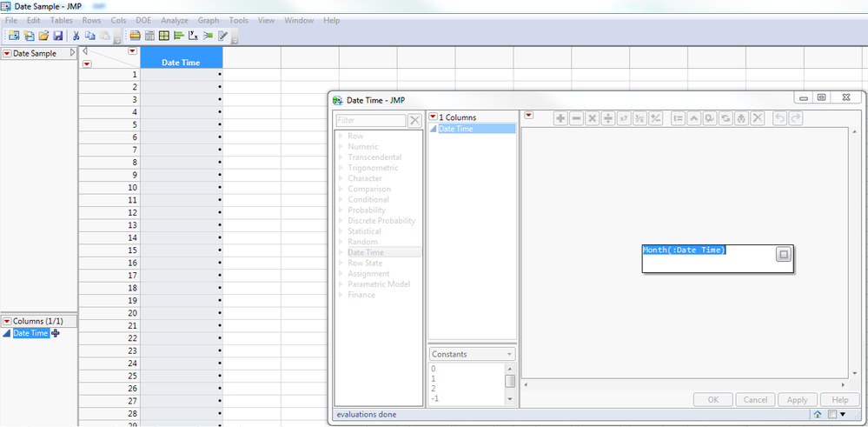
Task: Click the Filter search input field
Action: click(x=370, y=120)
